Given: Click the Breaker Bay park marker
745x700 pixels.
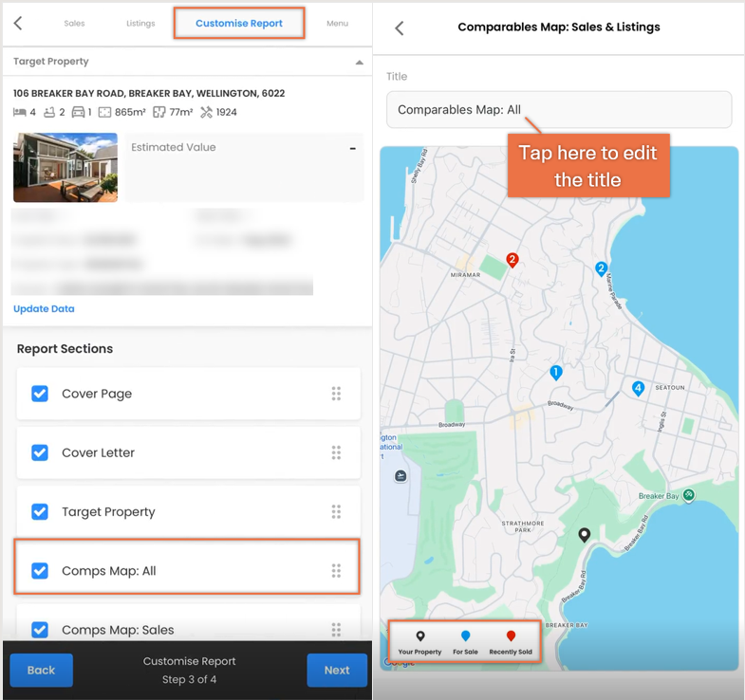Looking at the screenshot, I should pos(688,495).
